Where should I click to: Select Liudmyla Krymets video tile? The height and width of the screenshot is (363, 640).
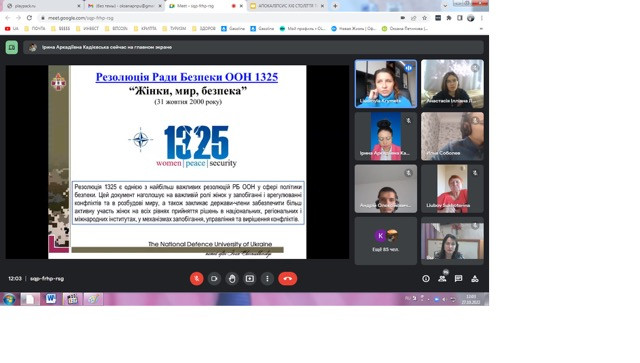pos(386,84)
